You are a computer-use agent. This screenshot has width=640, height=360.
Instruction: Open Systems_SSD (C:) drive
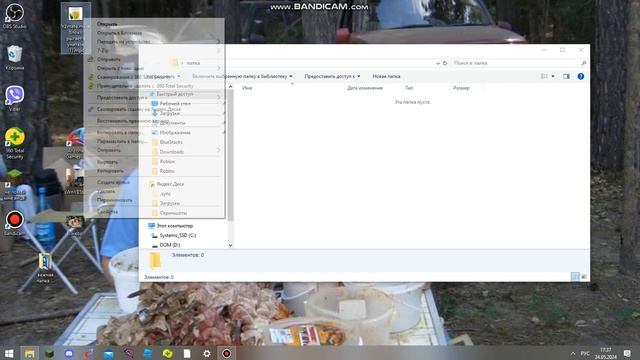pos(173,236)
